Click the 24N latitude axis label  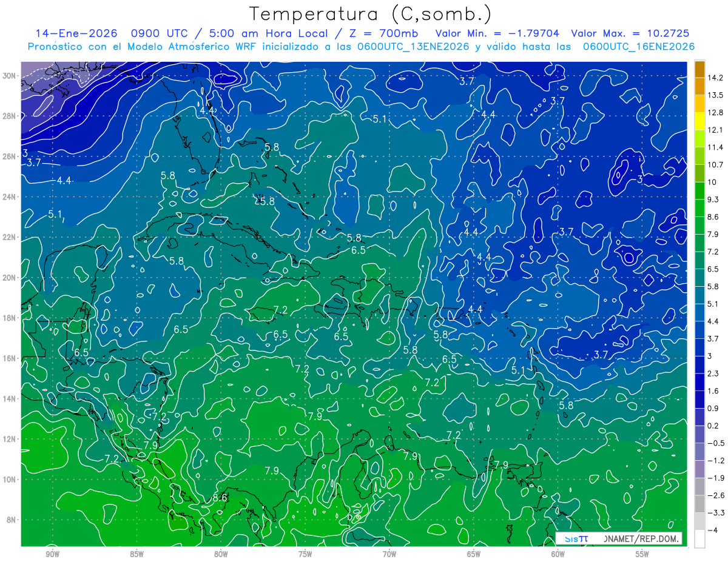(x=10, y=197)
